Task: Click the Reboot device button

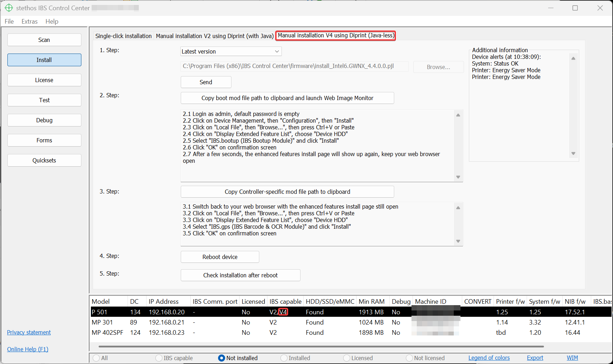Action: click(220, 257)
